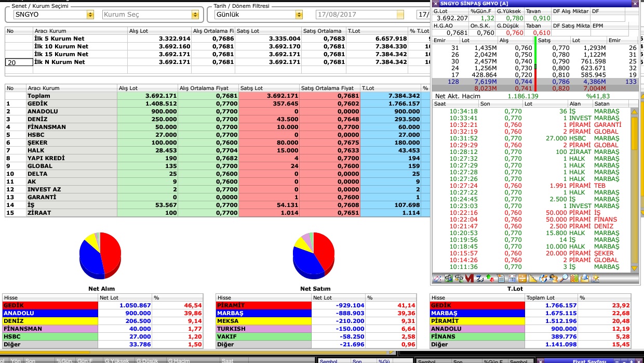Click the trade list scrollbar down arrow
The image size is (644, 363).
point(634,268)
